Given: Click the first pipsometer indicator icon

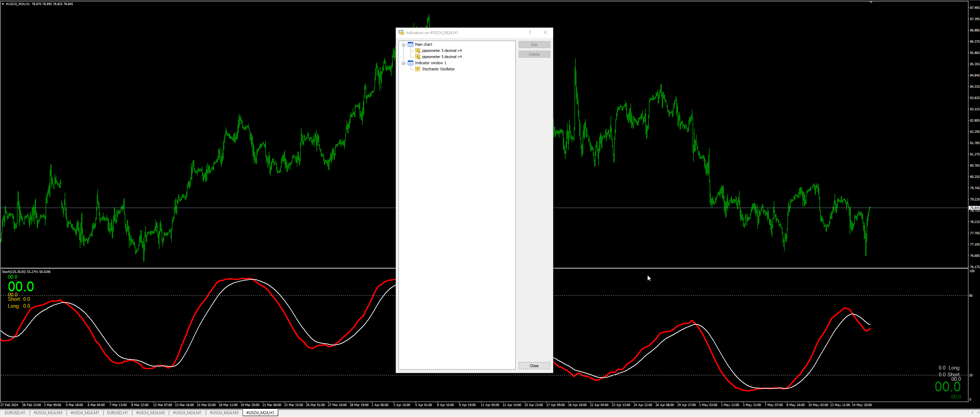Looking at the screenshot, I should [x=417, y=51].
